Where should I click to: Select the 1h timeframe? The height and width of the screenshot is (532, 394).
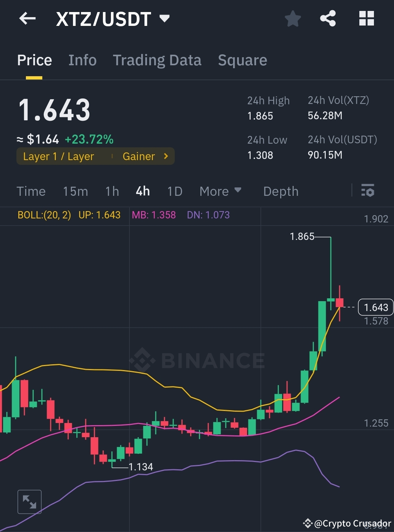pyautogui.click(x=112, y=191)
